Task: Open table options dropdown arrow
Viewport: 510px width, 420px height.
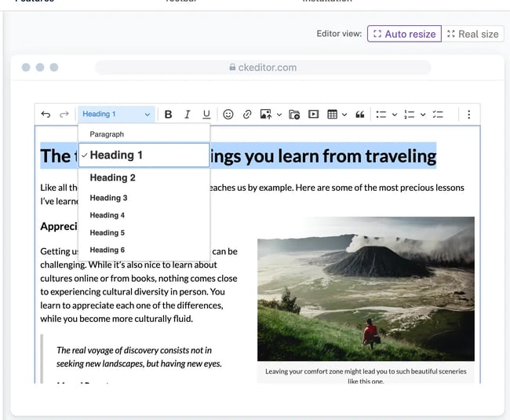Action: 344,115
